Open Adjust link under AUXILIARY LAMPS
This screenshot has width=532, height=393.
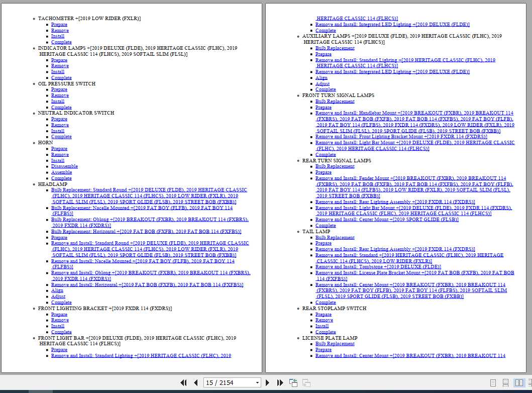click(323, 84)
